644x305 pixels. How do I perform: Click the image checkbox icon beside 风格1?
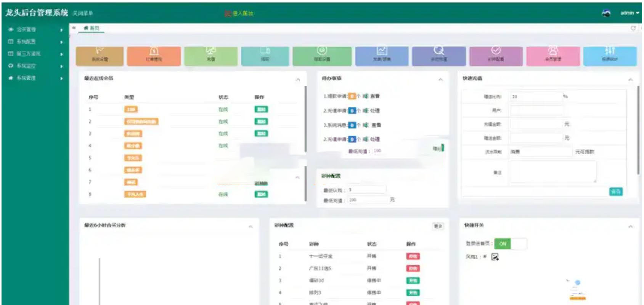[495, 257]
